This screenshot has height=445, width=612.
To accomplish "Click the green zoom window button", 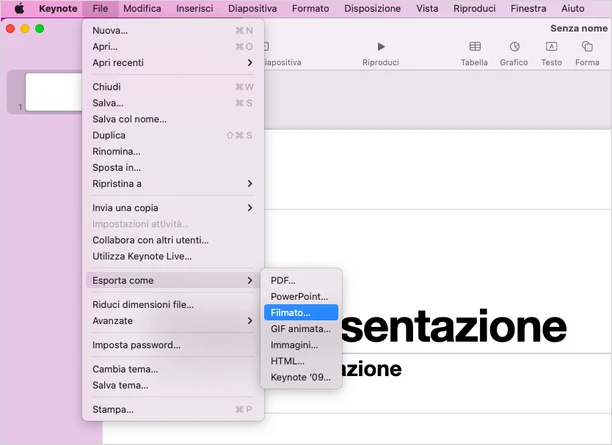I will coord(39,29).
